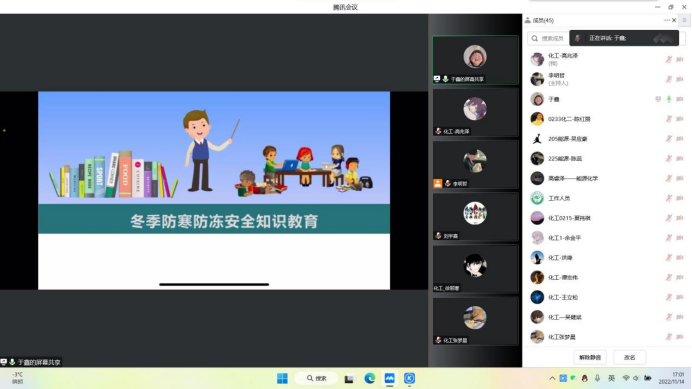Click the muted microphone icon for 工作人员

669,198
